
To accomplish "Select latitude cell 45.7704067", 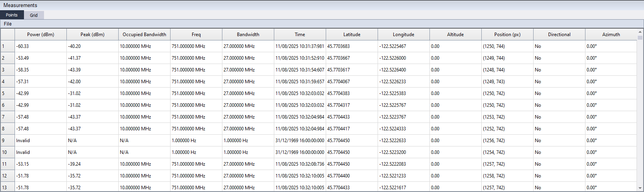I will [352, 82].
